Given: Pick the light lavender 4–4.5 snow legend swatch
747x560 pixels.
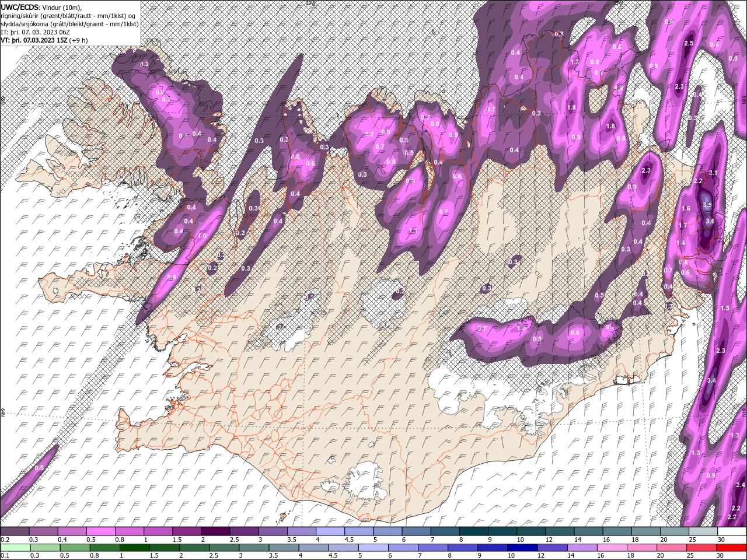Looking at the screenshot, I should click(330, 531).
